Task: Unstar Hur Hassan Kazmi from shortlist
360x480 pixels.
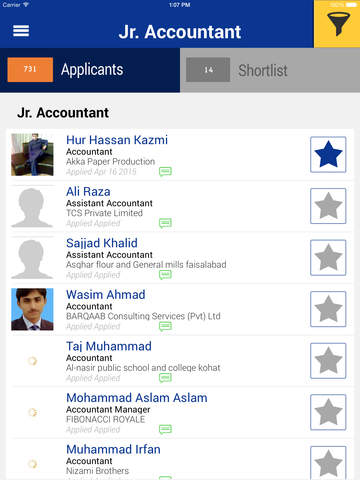Action: 328,154
